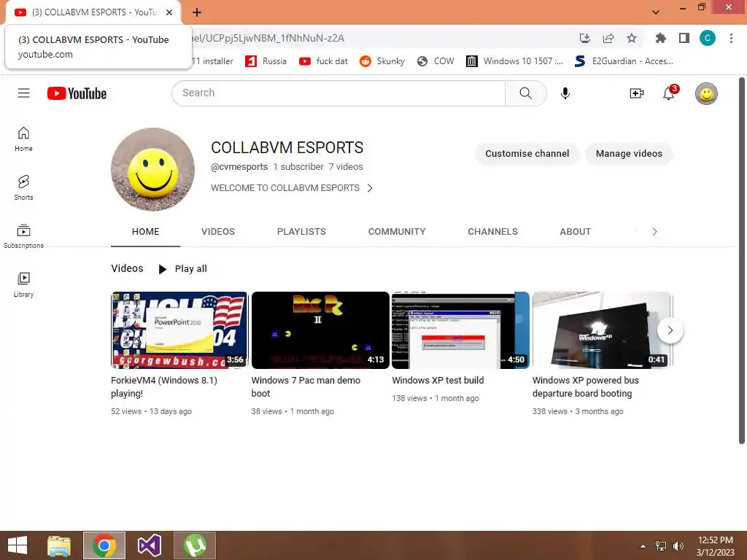Viewport: 747px width, 560px height.
Task: Open Chrome tab search dropdown arrow
Action: pyautogui.click(x=656, y=12)
